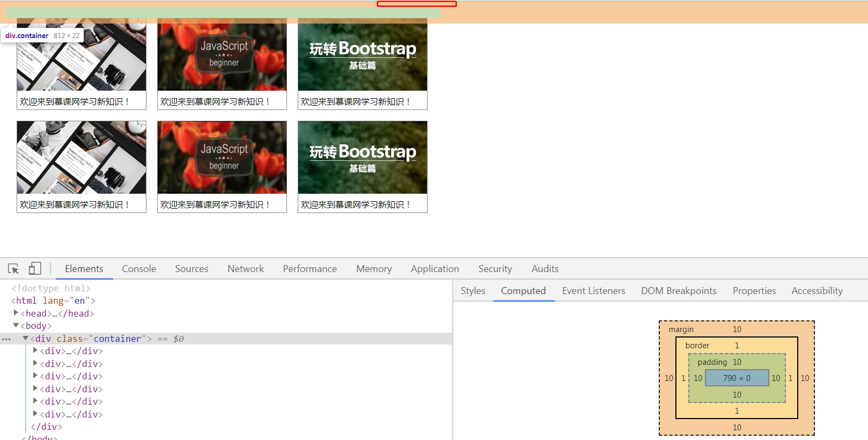Click the border-top value 1 in box model
Viewport: 868px width, 440px height.
737,346
